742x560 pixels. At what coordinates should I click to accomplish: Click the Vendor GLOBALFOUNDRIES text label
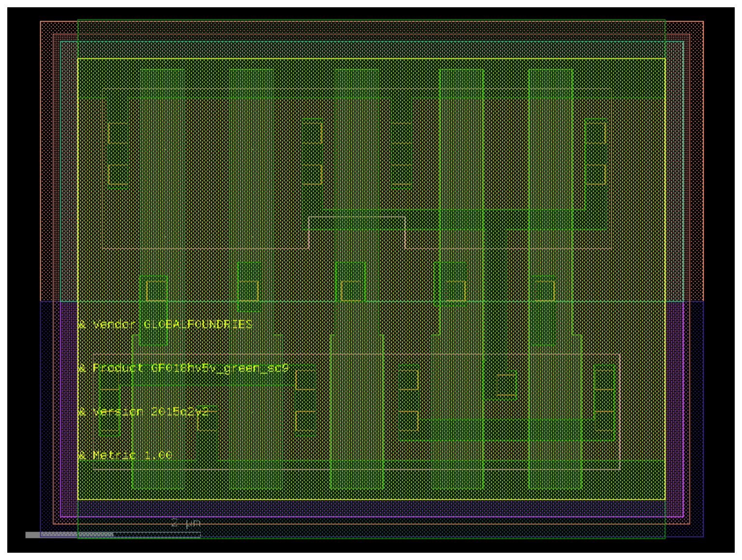pyautogui.click(x=165, y=324)
